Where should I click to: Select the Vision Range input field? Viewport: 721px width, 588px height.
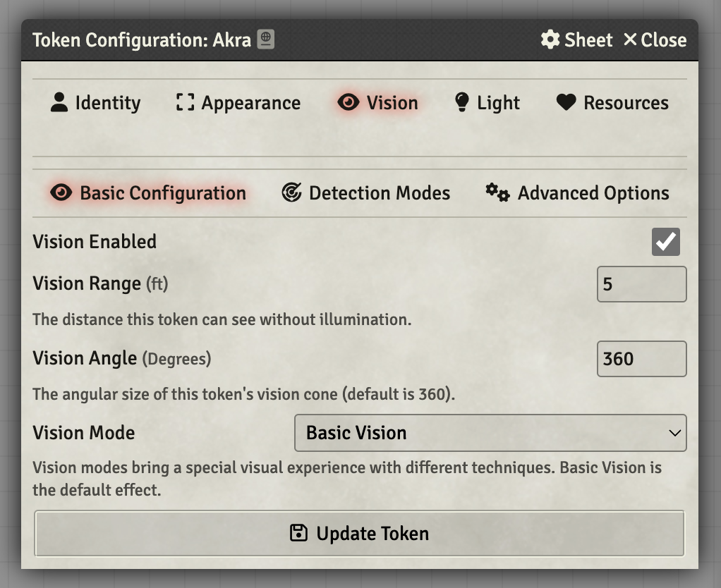[641, 283]
